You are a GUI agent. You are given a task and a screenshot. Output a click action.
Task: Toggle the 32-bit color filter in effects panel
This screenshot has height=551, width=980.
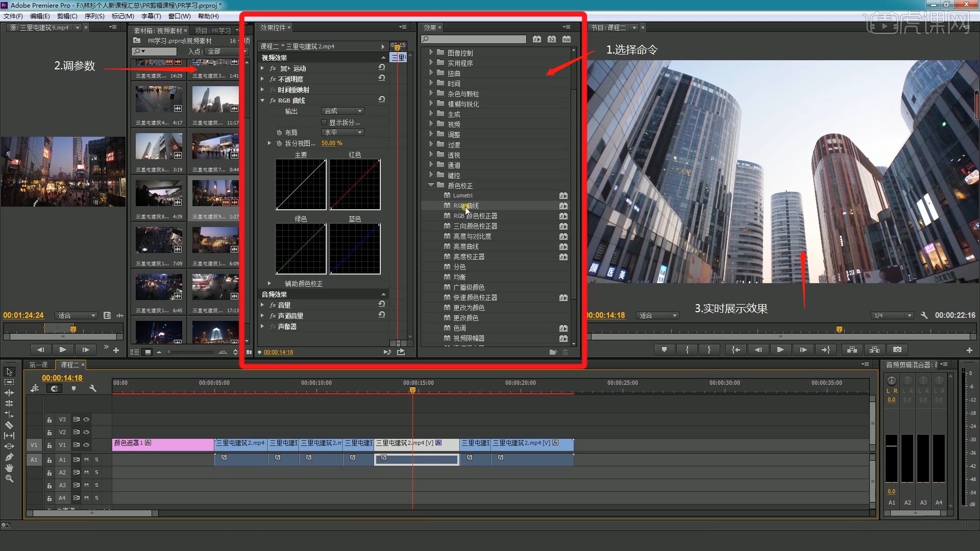tap(552, 39)
